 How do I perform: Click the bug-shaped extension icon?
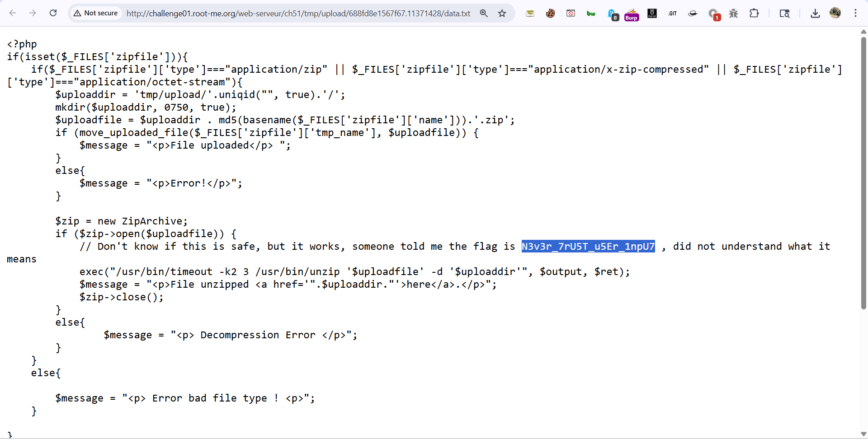coord(733,14)
